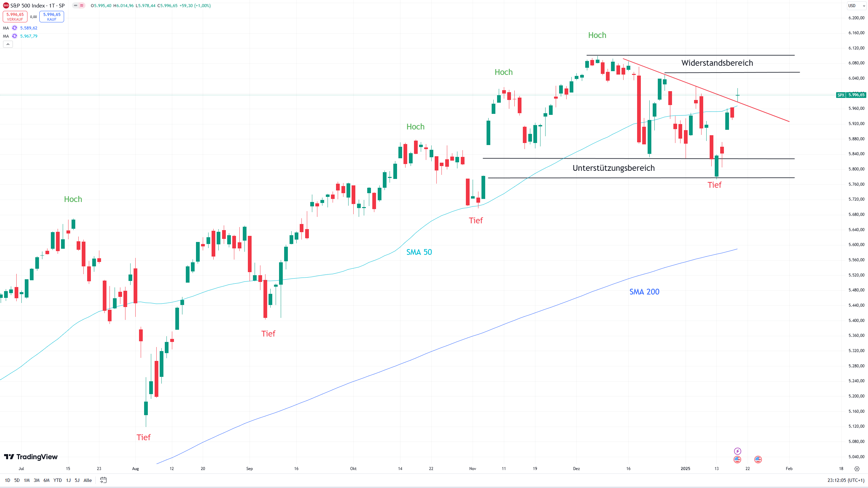Click the S&P 500 Index symbol title
This screenshot has height=488, width=868.
(x=37, y=5)
